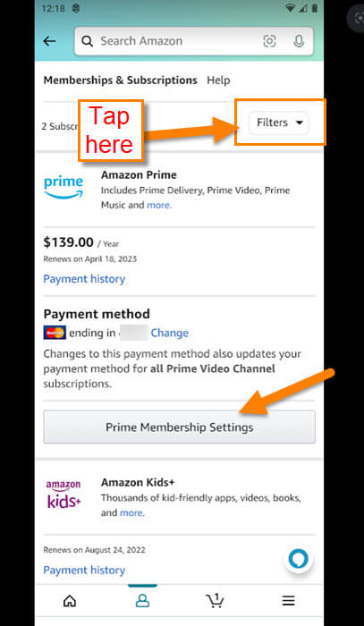Change the payment method
364x626 pixels.
[x=170, y=333]
